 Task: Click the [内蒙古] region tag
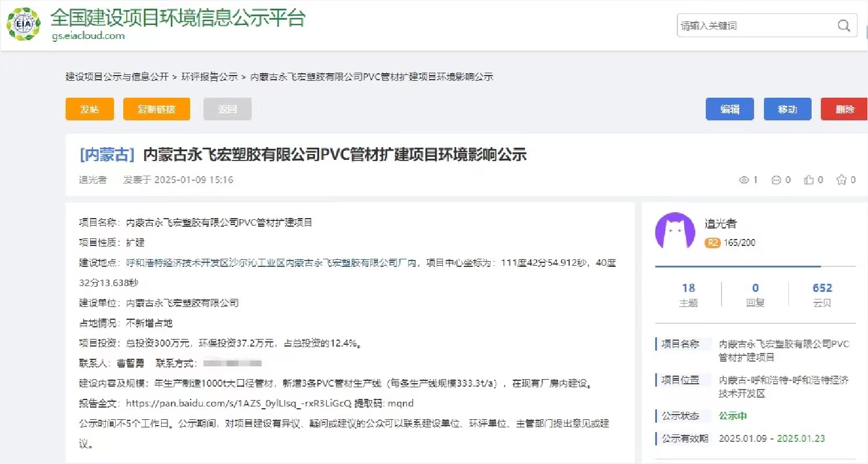[x=107, y=155]
